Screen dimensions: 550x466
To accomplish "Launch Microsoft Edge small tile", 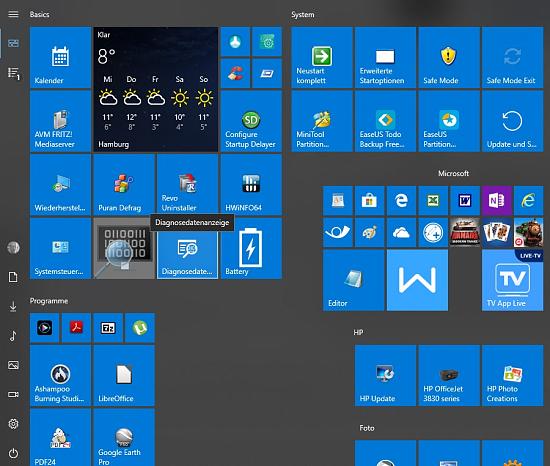I will pos(401,201).
